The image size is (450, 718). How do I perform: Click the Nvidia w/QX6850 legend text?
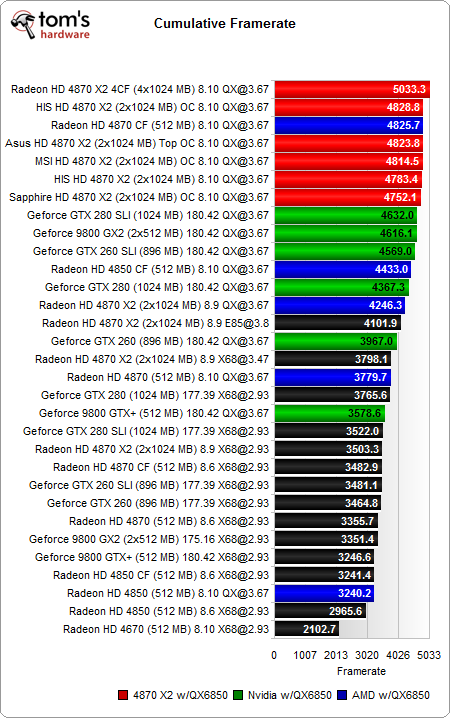pos(290,695)
